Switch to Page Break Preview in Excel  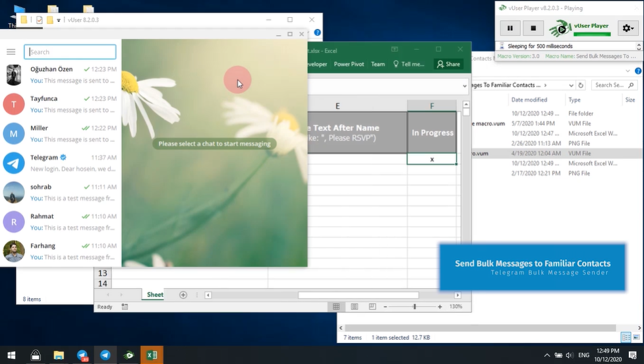(x=372, y=307)
